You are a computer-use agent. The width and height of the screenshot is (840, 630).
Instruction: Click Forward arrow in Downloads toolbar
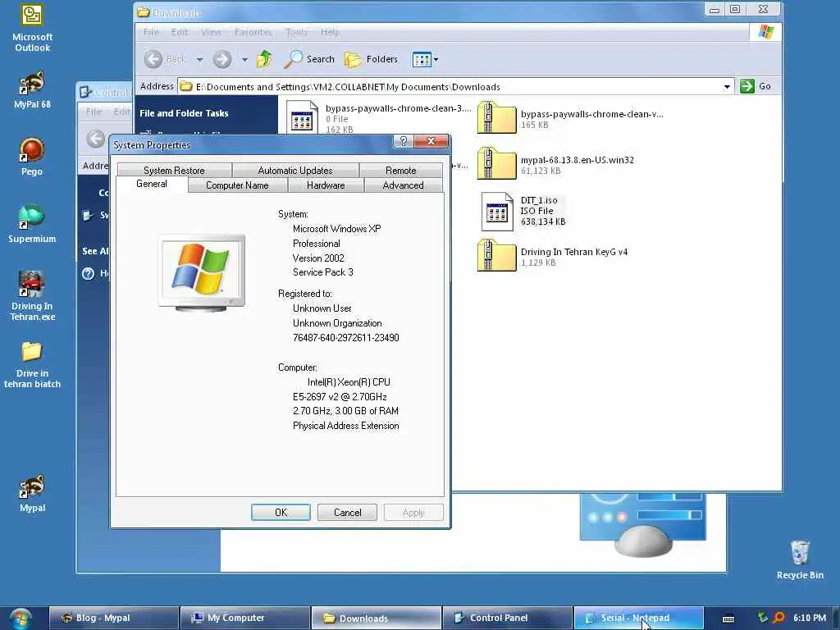point(222,59)
